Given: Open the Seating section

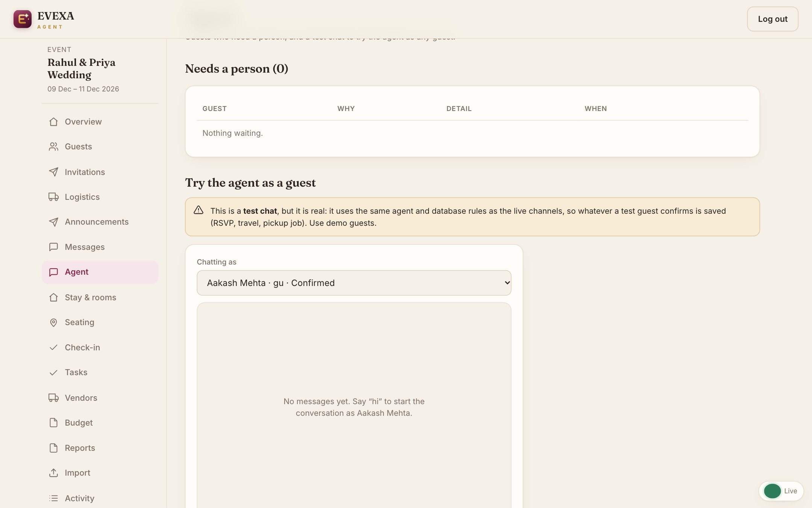Looking at the screenshot, I should 79,322.
